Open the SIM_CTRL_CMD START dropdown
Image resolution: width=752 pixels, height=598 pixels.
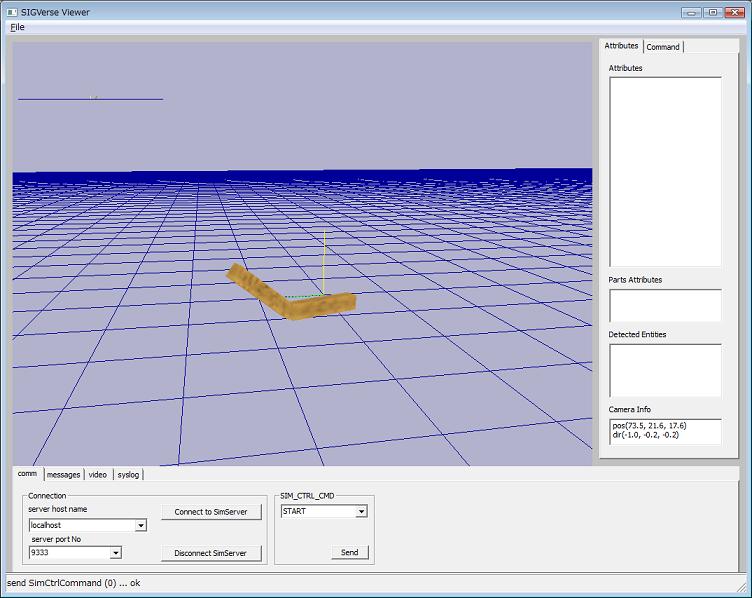pyautogui.click(x=361, y=511)
